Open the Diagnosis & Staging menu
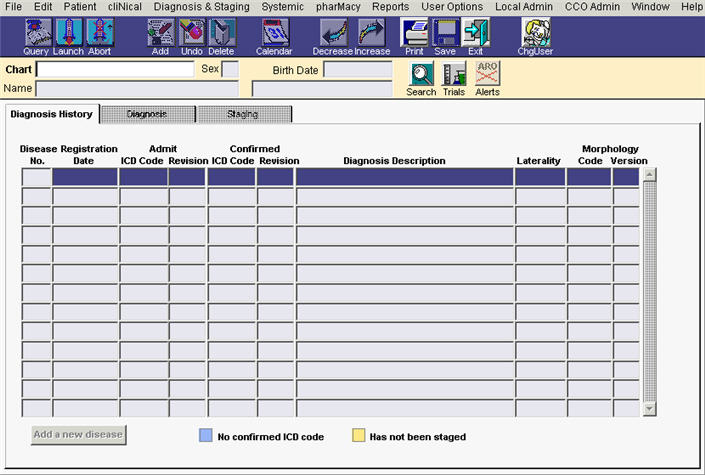This screenshot has height=475, width=705. (x=202, y=7)
